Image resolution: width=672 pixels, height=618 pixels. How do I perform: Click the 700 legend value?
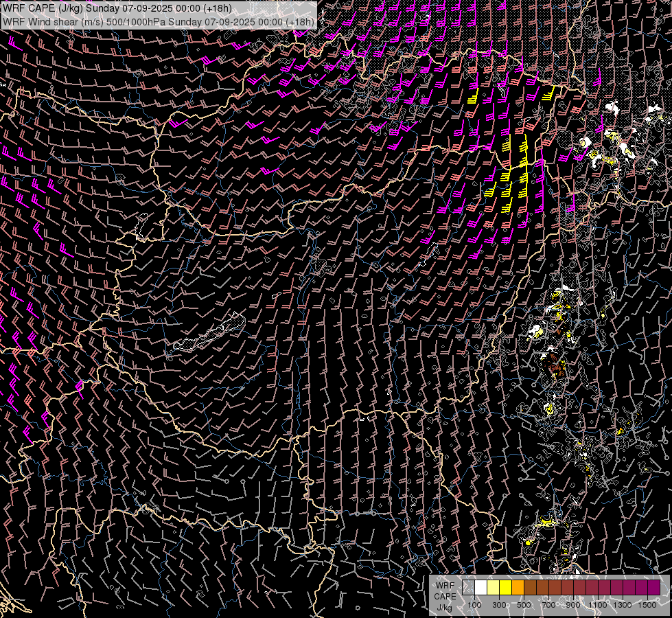pos(548,605)
